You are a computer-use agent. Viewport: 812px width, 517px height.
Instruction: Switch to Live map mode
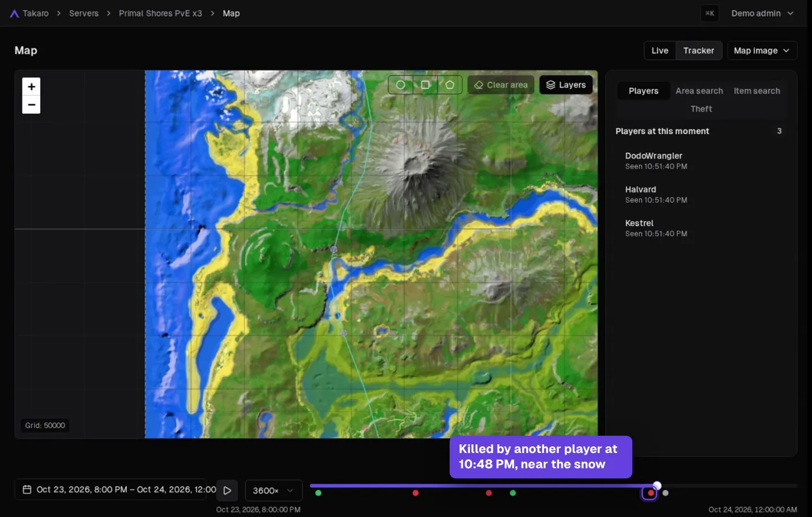click(x=660, y=50)
